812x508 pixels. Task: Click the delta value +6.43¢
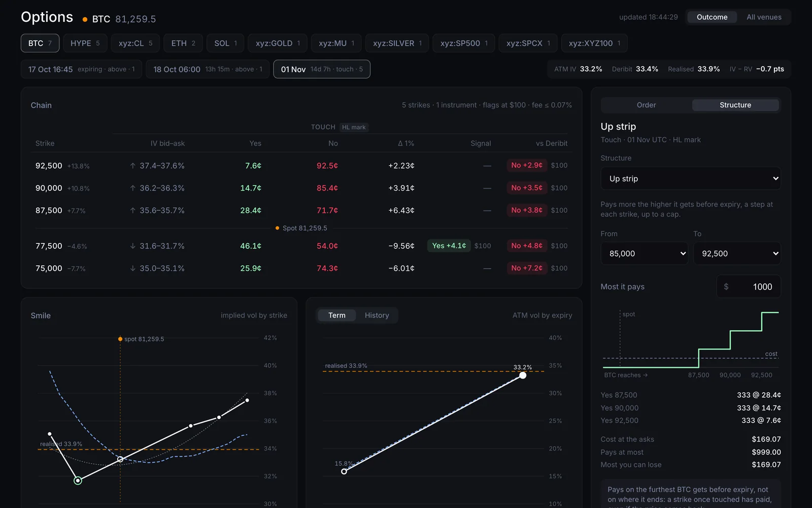(401, 210)
